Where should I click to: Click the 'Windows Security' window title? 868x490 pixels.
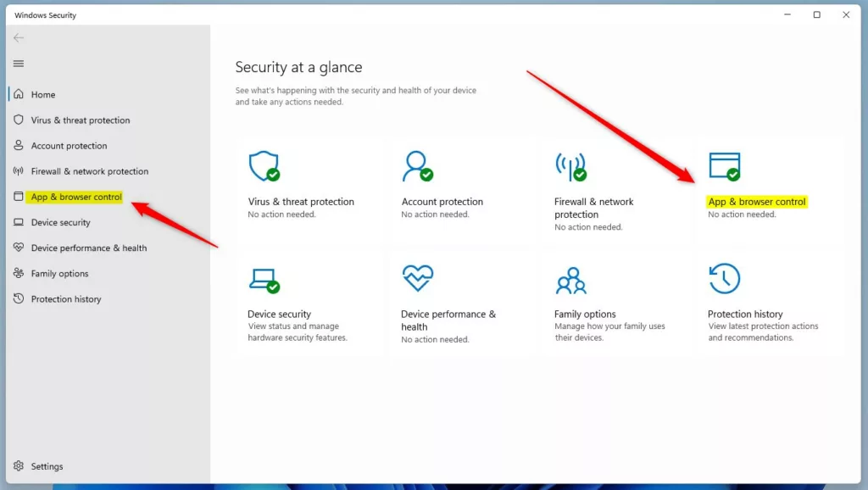(46, 15)
